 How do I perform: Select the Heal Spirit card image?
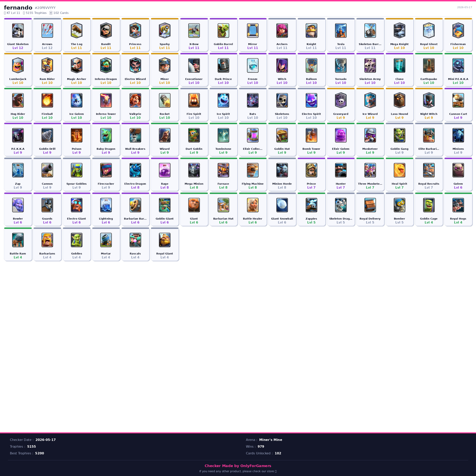(399, 170)
